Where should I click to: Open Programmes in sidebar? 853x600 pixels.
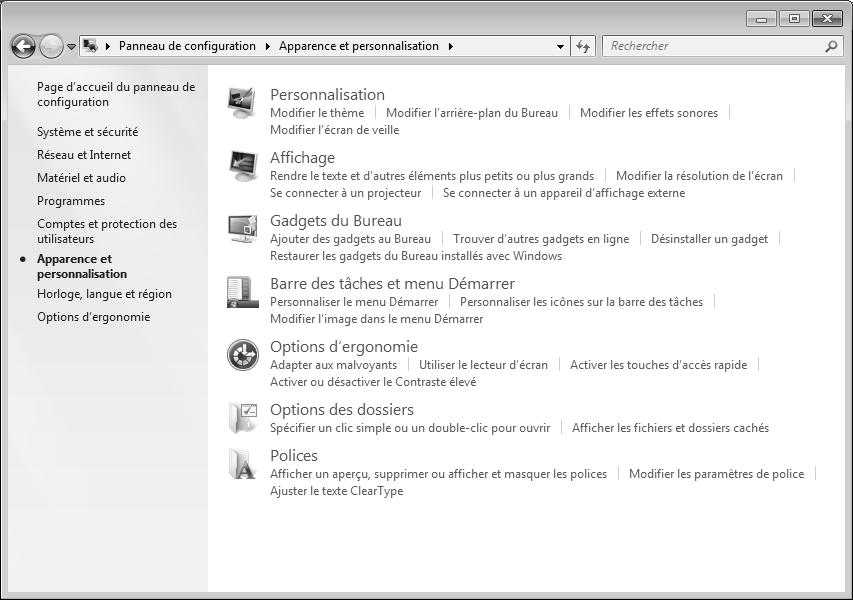pyautogui.click(x=71, y=201)
